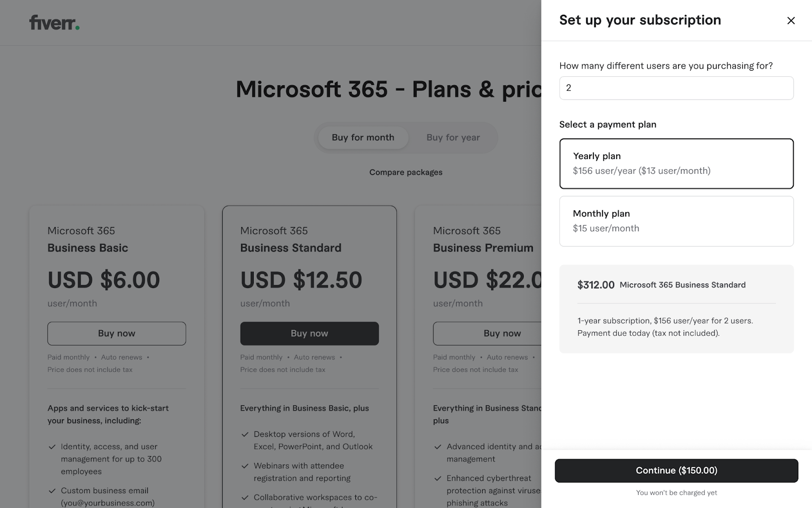Switch to Buy for year tab

(x=453, y=138)
